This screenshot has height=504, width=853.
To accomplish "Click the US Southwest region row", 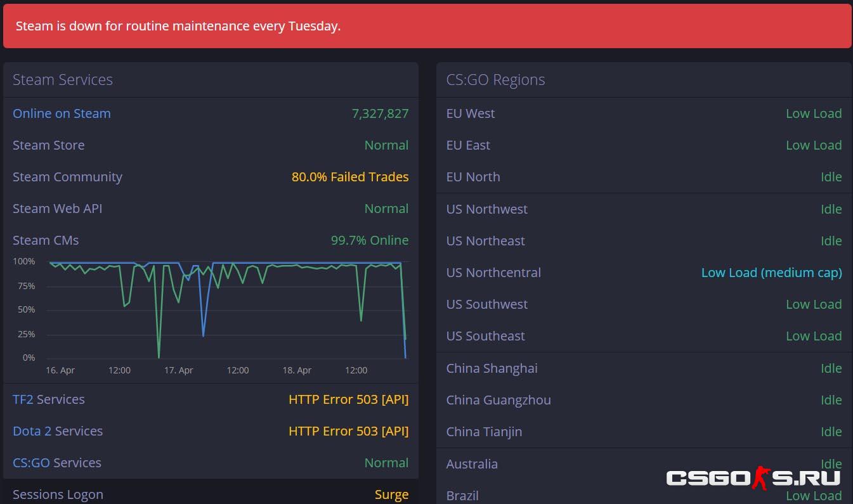I will click(644, 304).
